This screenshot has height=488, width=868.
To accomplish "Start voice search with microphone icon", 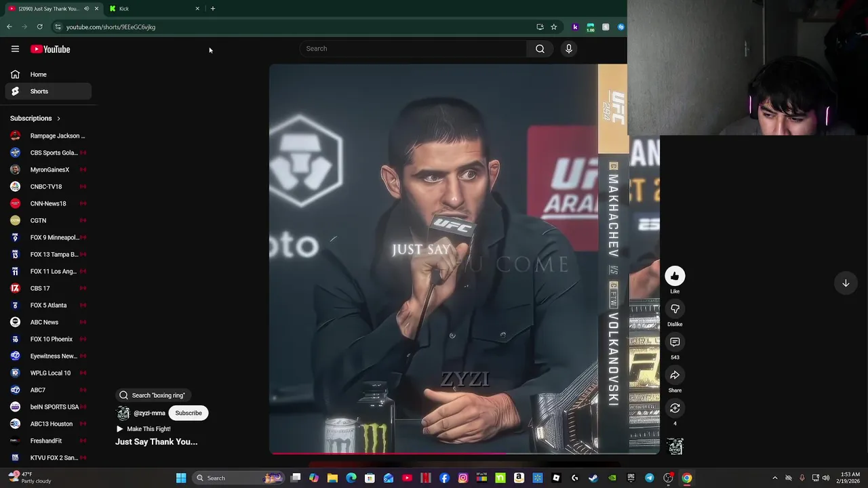I will click(x=569, y=49).
